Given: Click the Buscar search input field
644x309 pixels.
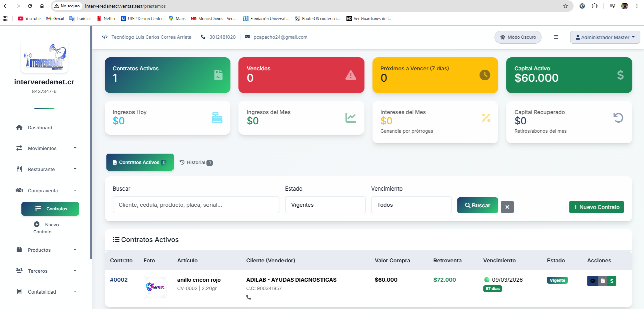Looking at the screenshot, I should tap(196, 204).
